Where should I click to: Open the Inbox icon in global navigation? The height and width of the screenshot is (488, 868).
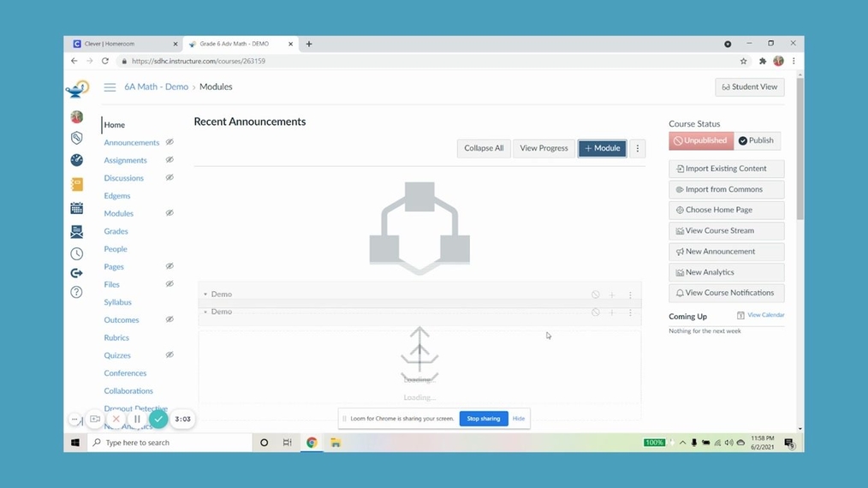click(x=76, y=231)
